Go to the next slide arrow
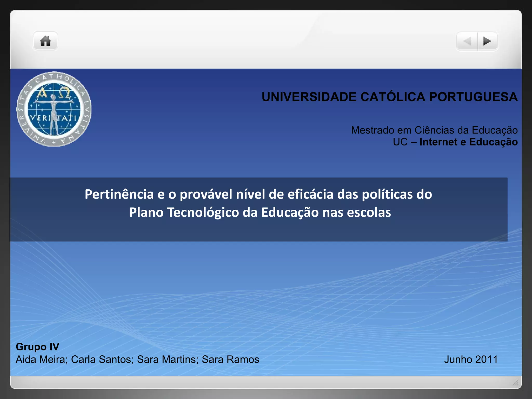Screen dimensions: 532x399 tap(487, 41)
